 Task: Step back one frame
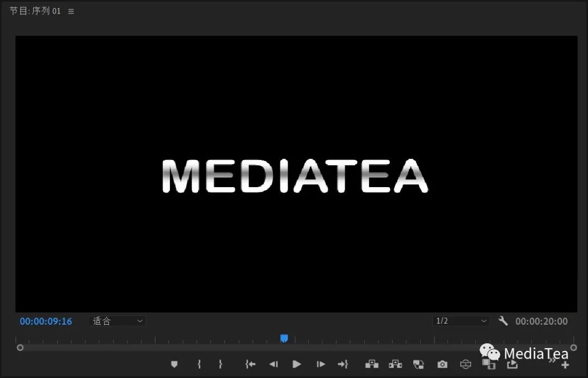click(273, 364)
